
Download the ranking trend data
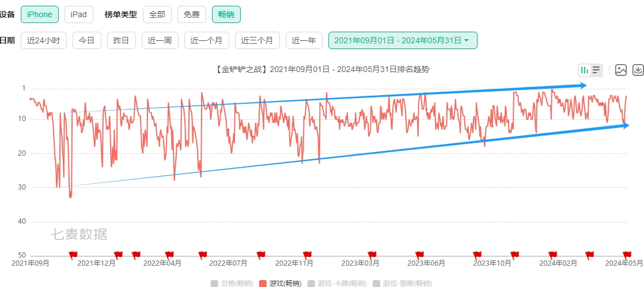point(638,70)
